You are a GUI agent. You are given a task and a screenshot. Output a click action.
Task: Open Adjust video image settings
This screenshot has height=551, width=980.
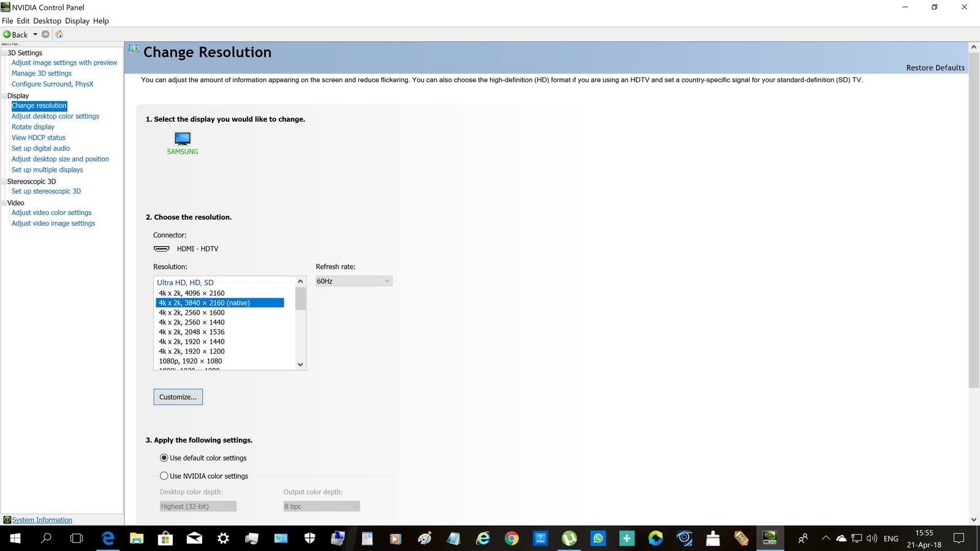[53, 223]
